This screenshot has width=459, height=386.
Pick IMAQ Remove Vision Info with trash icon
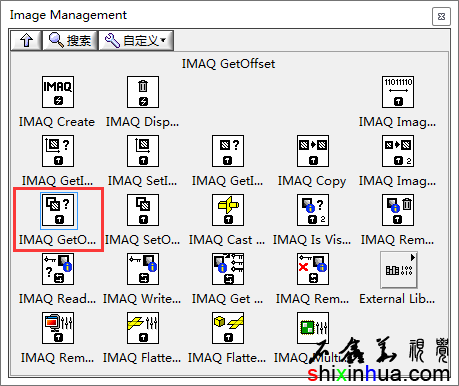click(398, 210)
